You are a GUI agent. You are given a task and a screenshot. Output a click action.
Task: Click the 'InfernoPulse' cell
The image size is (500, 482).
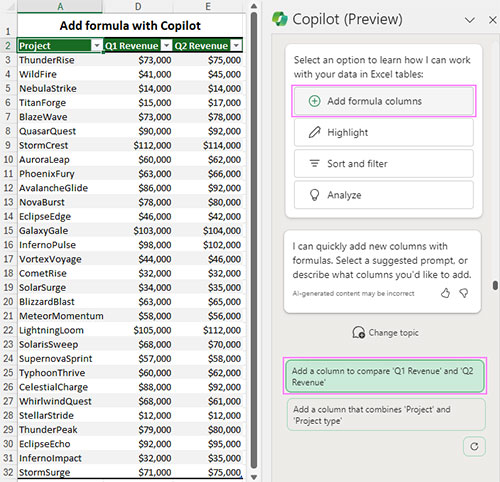pyautogui.click(x=60, y=245)
